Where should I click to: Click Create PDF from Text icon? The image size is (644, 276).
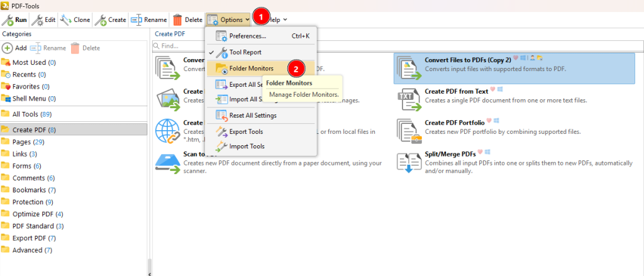click(x=409, y=99)
